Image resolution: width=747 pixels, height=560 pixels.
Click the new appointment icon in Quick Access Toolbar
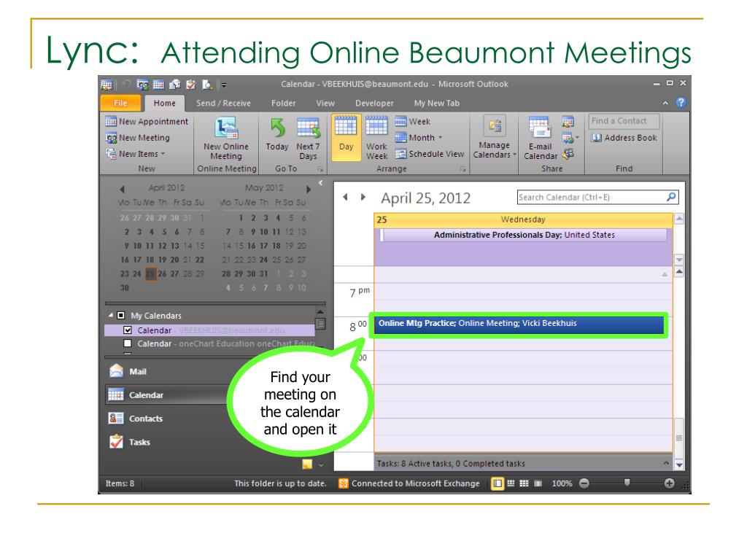pyautogui.click(x=158, y=85)
